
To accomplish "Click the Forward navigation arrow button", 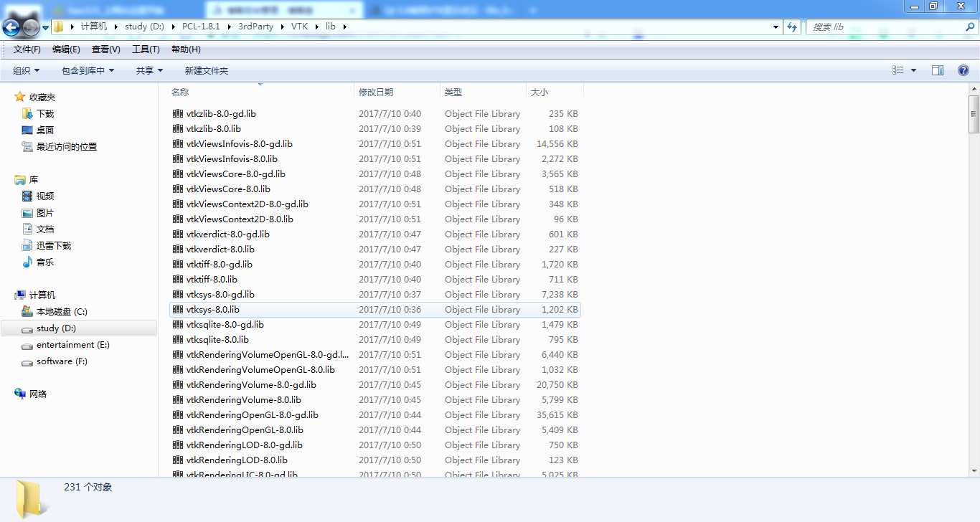I will (31, 27).
